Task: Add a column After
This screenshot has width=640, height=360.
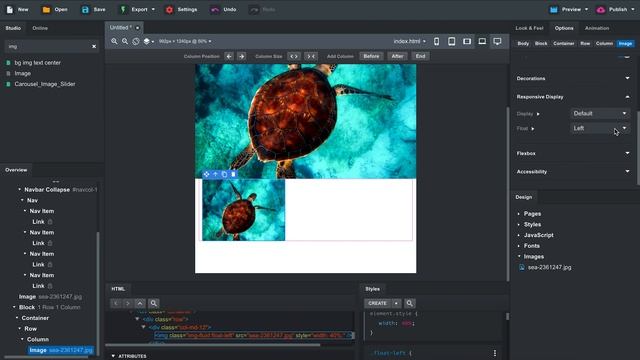Action: 397,56
